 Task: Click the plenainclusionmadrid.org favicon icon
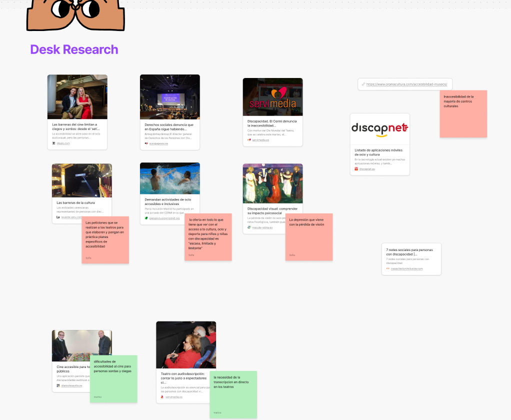(x=146, y=218)
